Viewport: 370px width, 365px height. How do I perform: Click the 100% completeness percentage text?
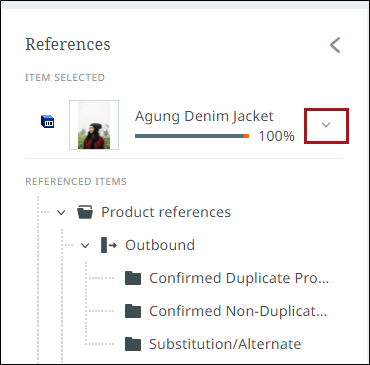pyautogui.click(x=277, y=136)
